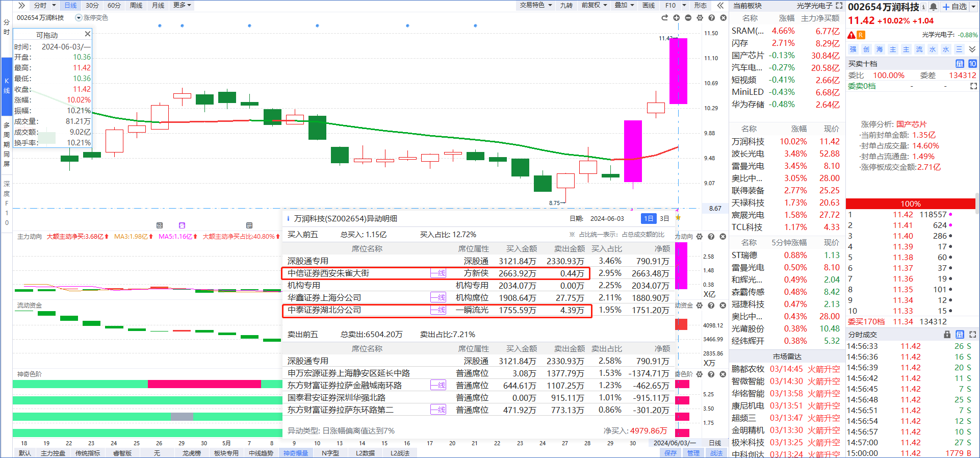
Task: Select the 龙虎榜 indicator template tab
Action: pyautogui.click(x=192, y=453)
